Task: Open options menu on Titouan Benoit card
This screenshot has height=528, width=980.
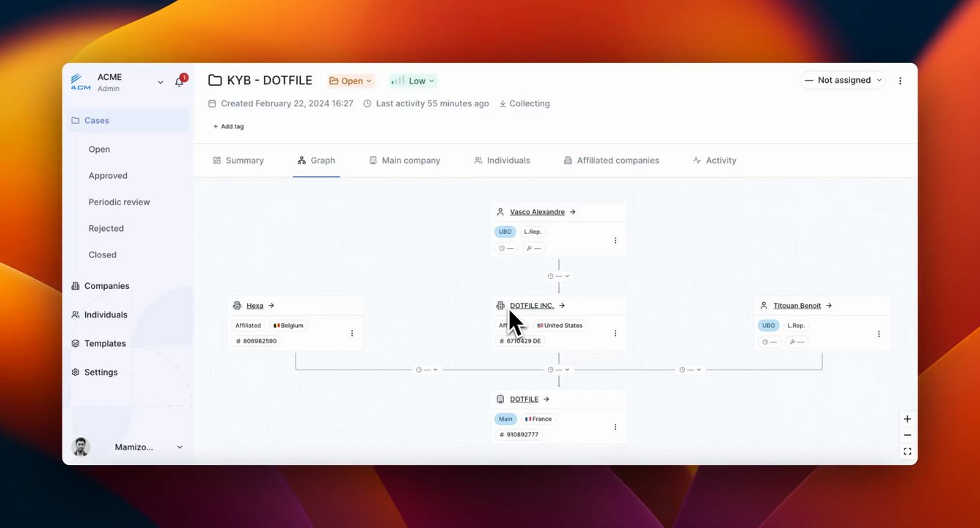Action: 879,334
